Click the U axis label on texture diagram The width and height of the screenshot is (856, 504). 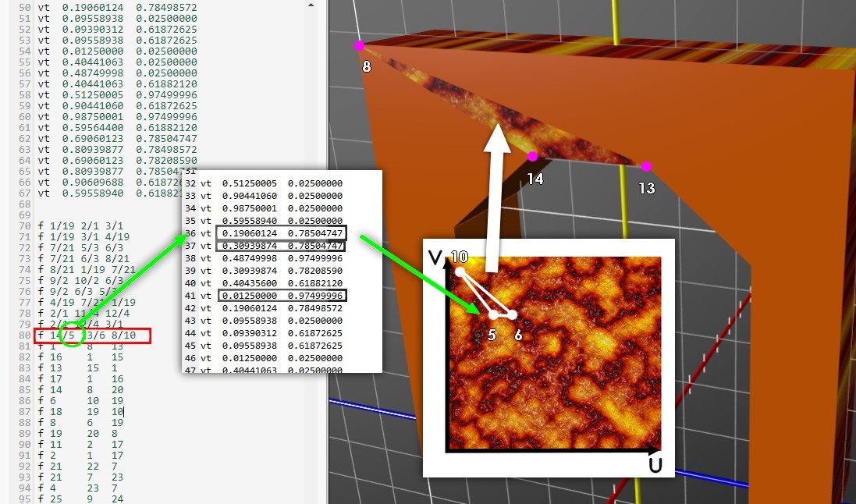coord(657,465)
